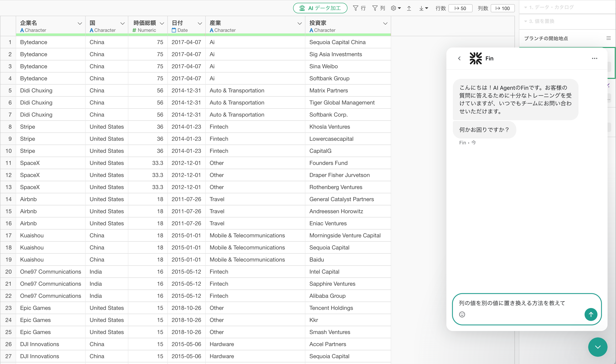Click the ブランチの開始地点 label
This screenshot has height=364, width=616.
546,38
